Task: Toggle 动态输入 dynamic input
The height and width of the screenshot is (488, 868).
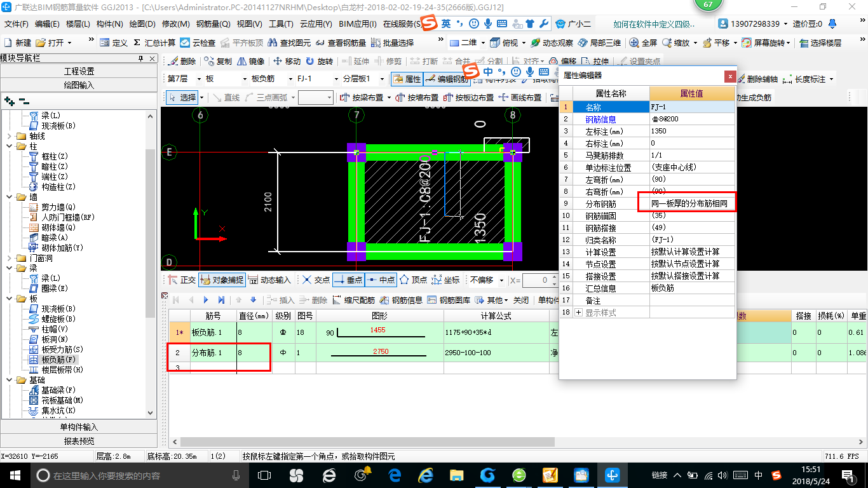Action: coord(269,280)
